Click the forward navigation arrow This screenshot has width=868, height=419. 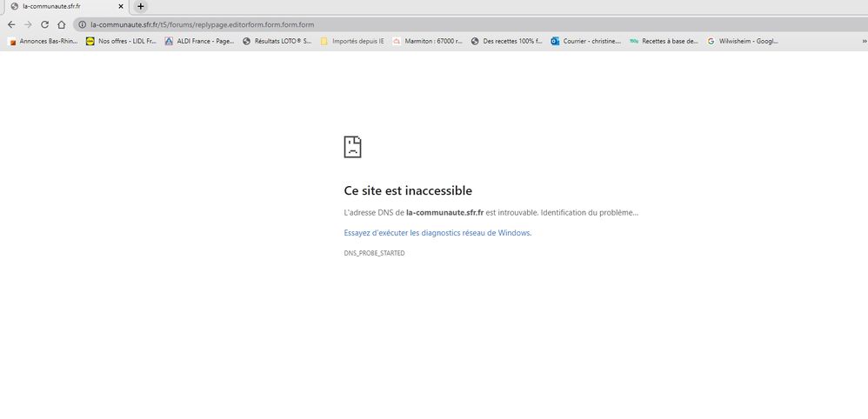tap(28, 24)
